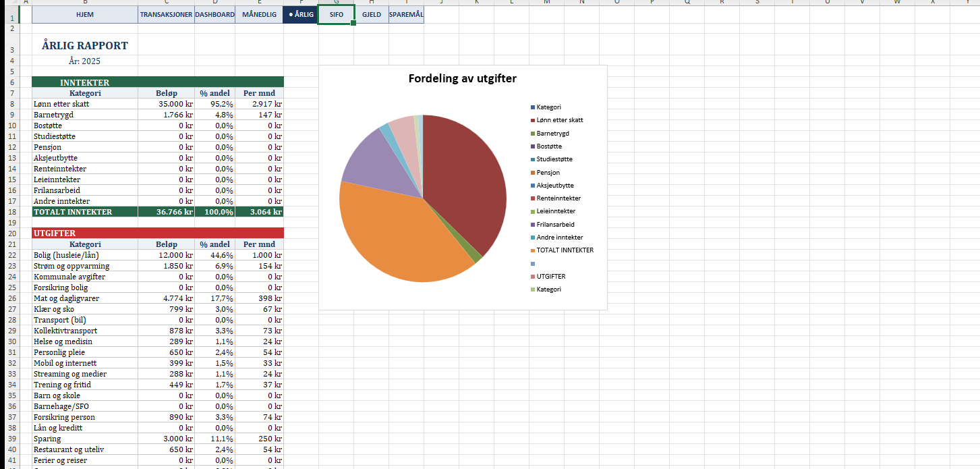The image size is (980, 469).
Task: Click the SIFO navigation button
Action: (x=336, y=14)
